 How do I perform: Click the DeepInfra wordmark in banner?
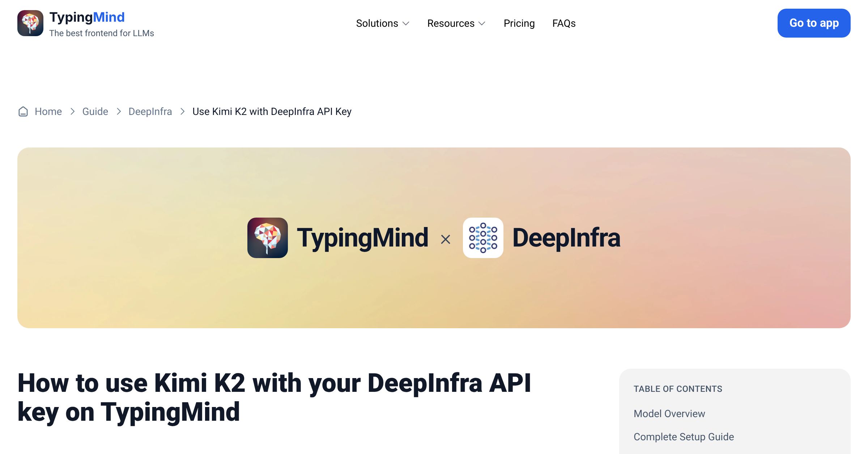[x=566, y=238]
